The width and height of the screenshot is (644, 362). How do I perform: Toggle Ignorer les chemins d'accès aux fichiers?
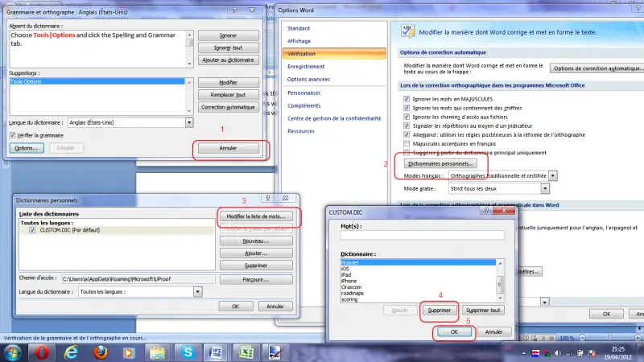click(407, 117)
